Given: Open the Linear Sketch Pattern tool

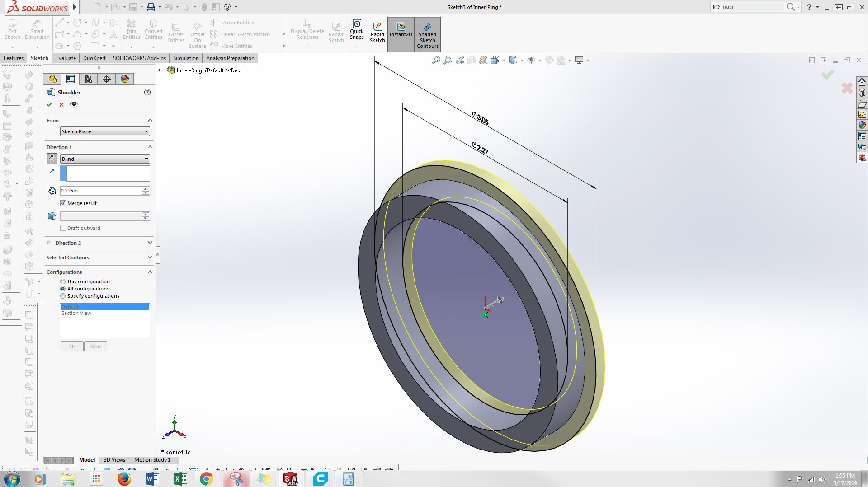Looking at the screenshot, I should pyautogui.click(x=240, y=34).
